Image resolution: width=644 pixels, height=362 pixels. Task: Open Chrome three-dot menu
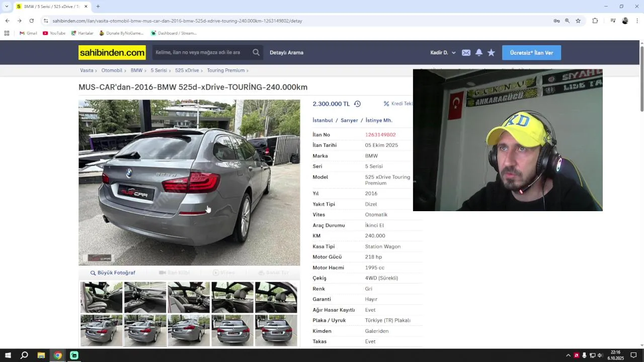[x=637, y=21]
